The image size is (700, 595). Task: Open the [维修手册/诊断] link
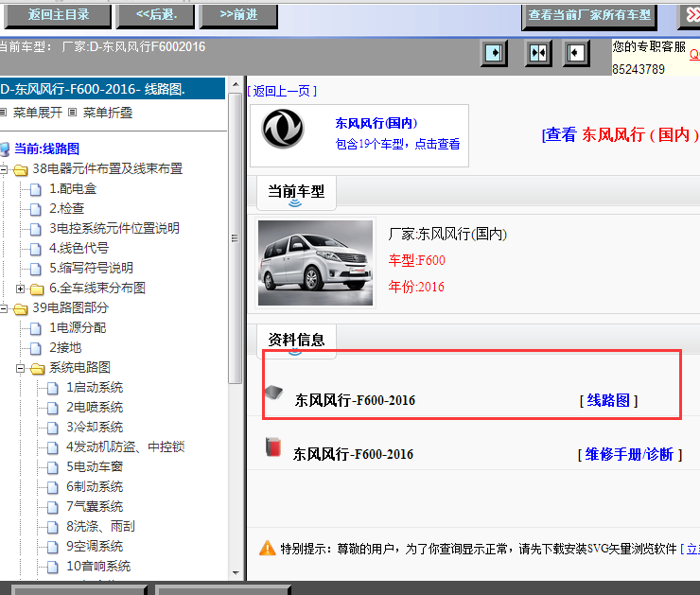point(630,454)
